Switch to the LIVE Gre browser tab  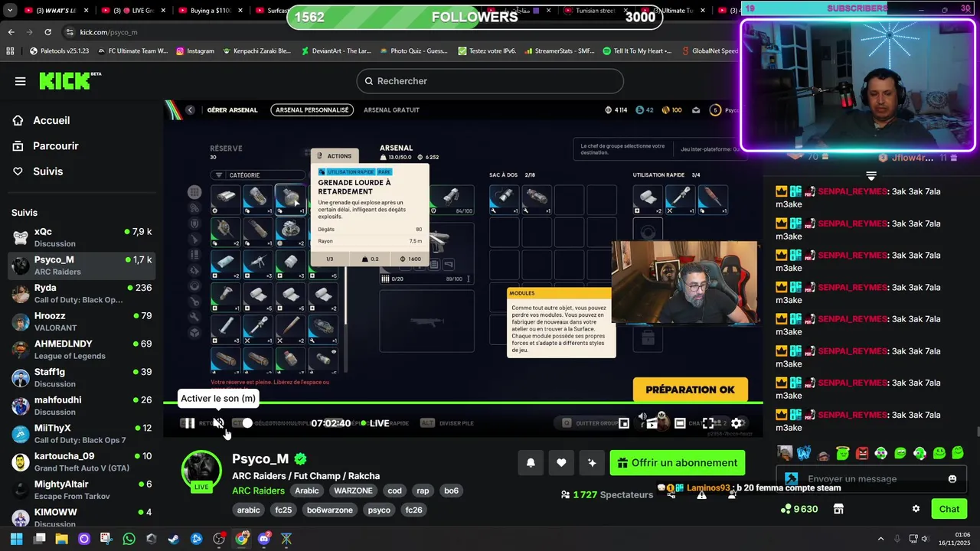pos(132,11)
